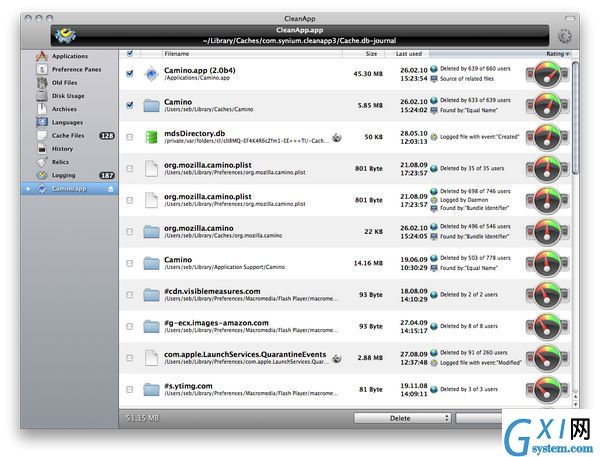Click the toolbar toggle pill in the title bar
Image resolution: width=600 pixels, height=457 pixels.
(570, 18)
